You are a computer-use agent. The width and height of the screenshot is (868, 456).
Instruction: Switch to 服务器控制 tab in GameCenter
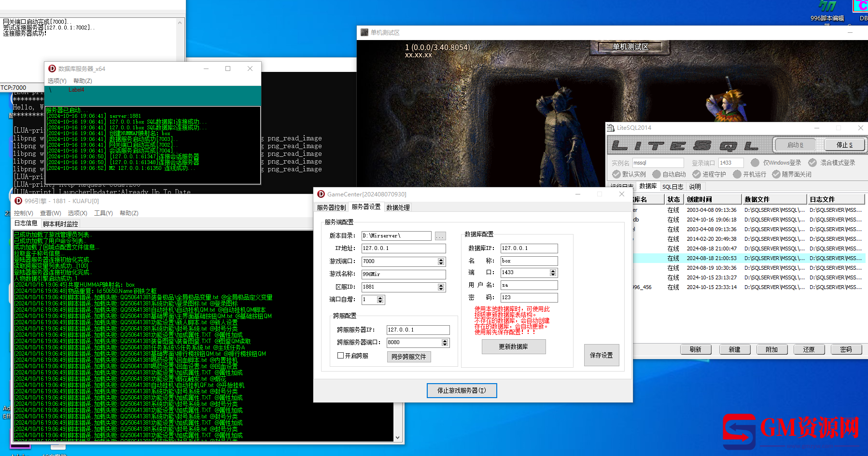click(x=331, y=207)
